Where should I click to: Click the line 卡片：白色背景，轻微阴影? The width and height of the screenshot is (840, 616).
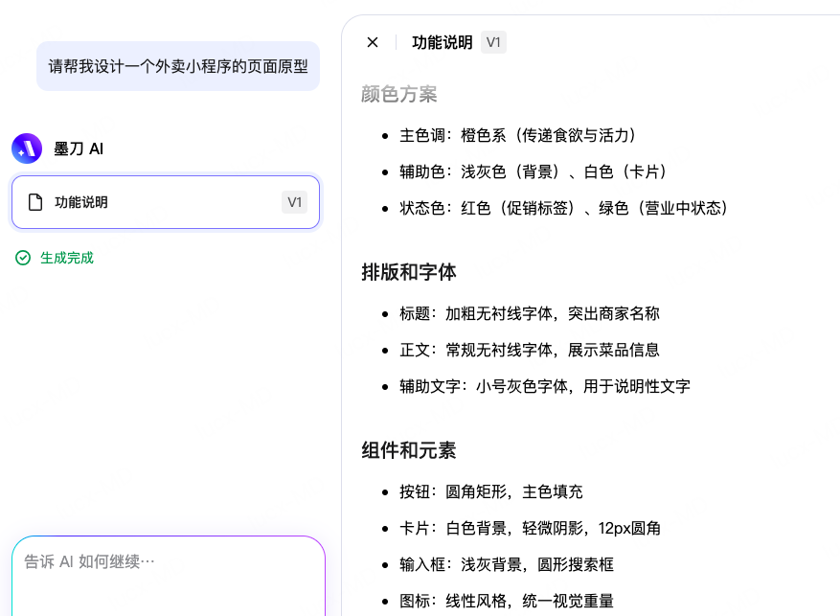530,528
